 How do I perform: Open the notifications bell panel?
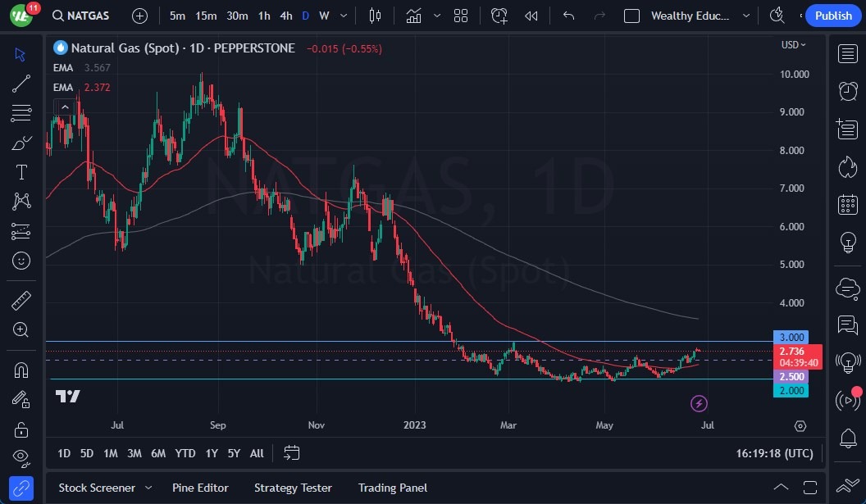(x=848, y=438)
